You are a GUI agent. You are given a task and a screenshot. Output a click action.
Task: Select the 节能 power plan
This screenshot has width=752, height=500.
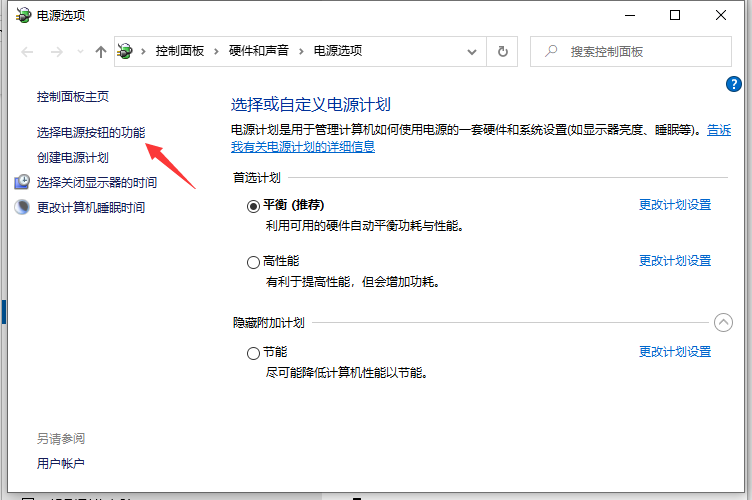coord(253,354)
